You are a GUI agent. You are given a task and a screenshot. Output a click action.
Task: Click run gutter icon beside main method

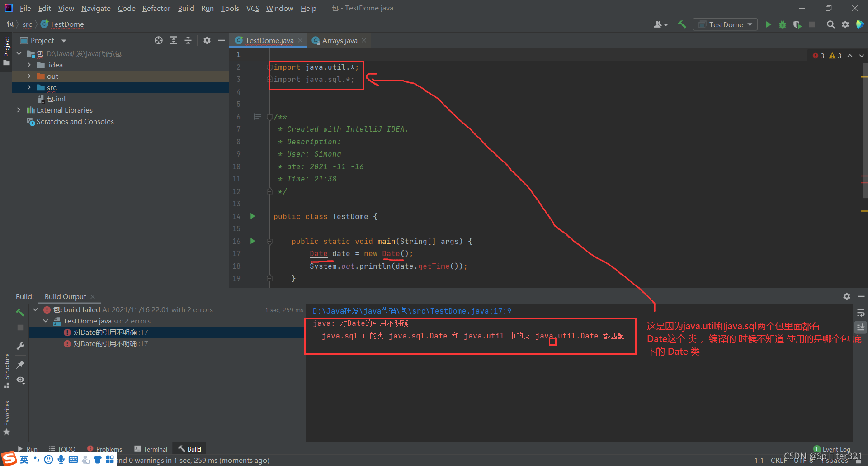pyautogui.click(x=253, y=241)
